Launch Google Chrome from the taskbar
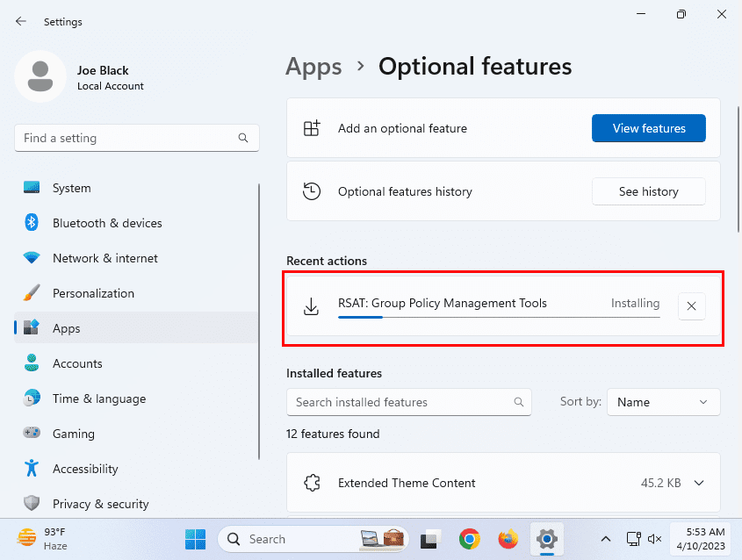This screenshot has height=560, width=742. (469, 539)
